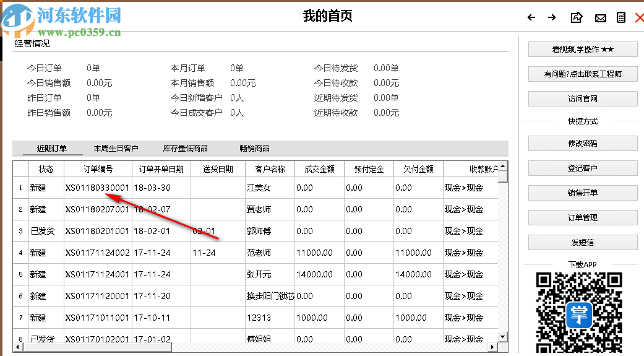Viewport: 644px width, 356px height.
Task: Click the 欠付金额 column header
Action: [x=419, y=169]
